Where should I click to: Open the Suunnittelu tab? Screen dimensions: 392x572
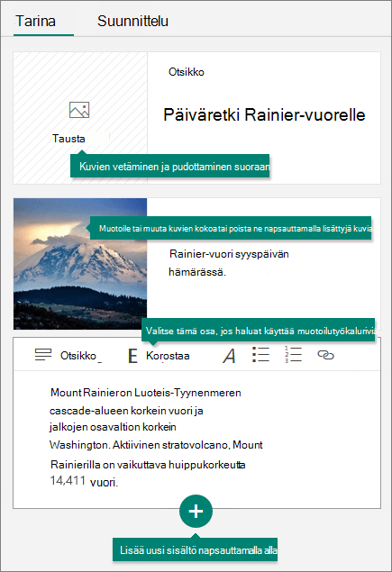point(132,21)
